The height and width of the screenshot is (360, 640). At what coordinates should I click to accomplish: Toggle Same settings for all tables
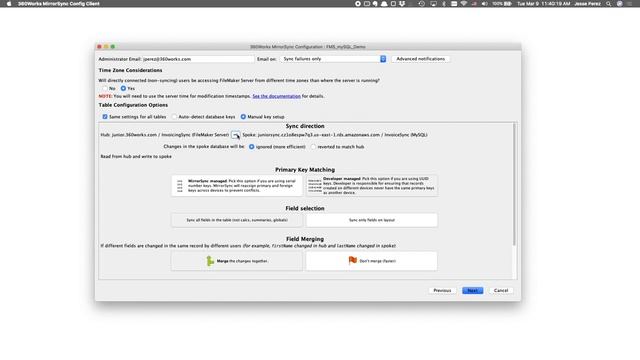click(105, 117)
